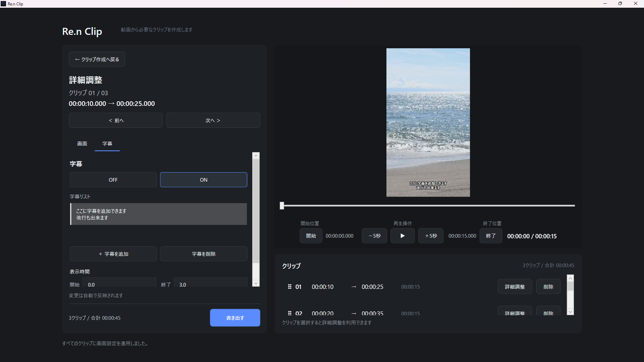Click the drag handle icon for clip 01

tap(289, 287)
